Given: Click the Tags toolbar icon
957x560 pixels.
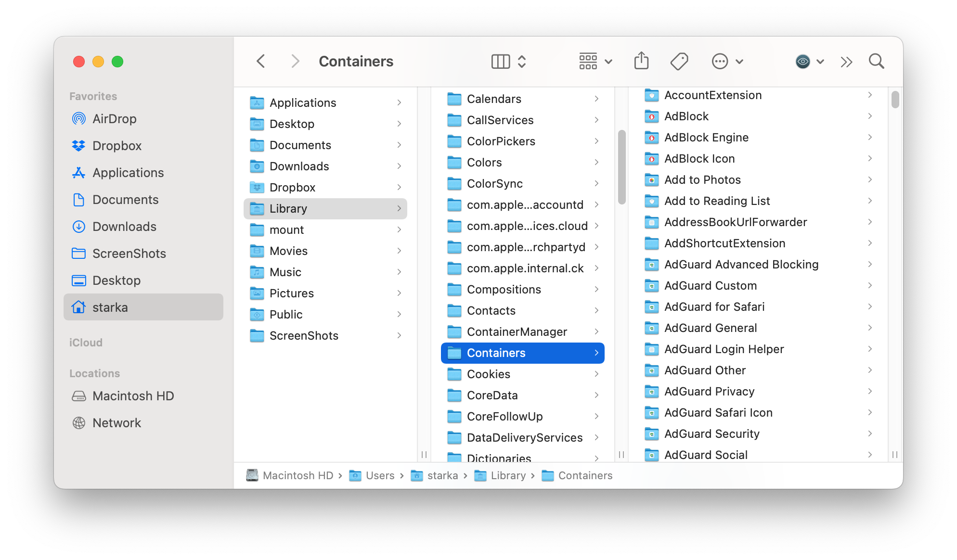Looking at the screenshot, I should 679,62.
